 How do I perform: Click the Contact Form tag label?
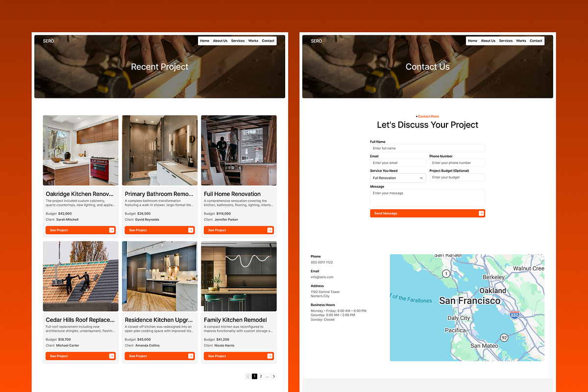click(428, 117)
